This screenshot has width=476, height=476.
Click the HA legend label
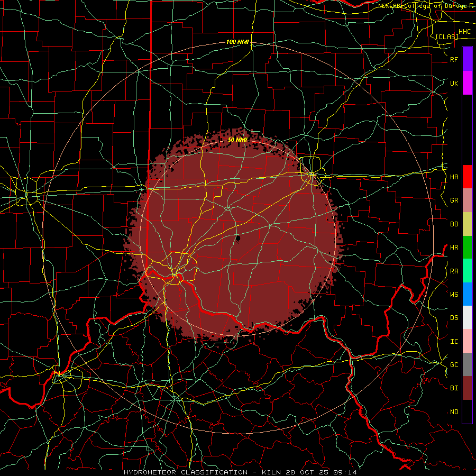(x=454, y=177)
